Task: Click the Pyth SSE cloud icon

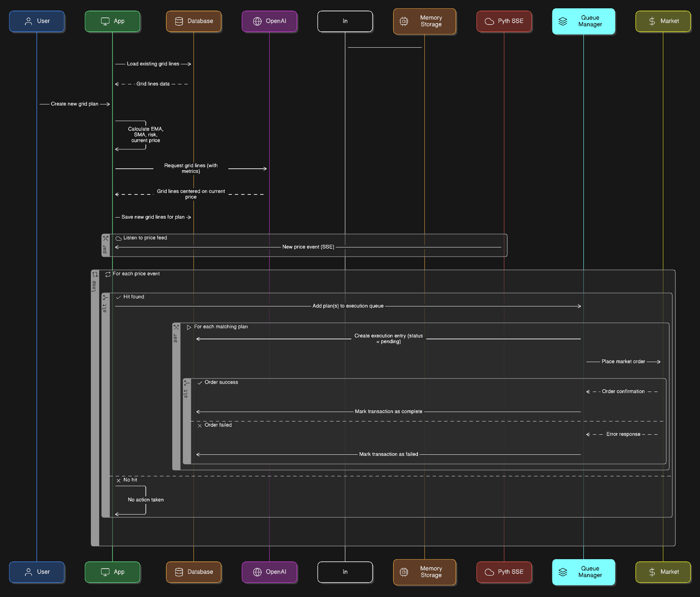Action: (489, 22)
